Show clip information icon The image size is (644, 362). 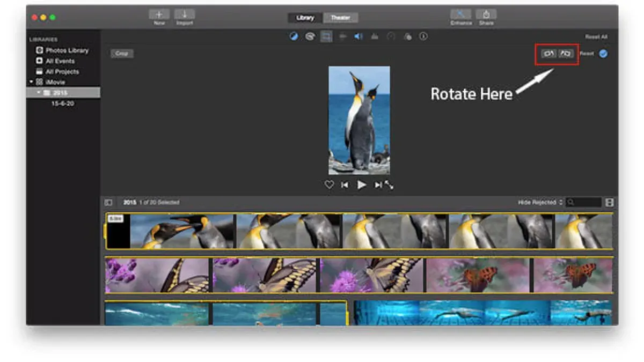click(x=423, y=36)
